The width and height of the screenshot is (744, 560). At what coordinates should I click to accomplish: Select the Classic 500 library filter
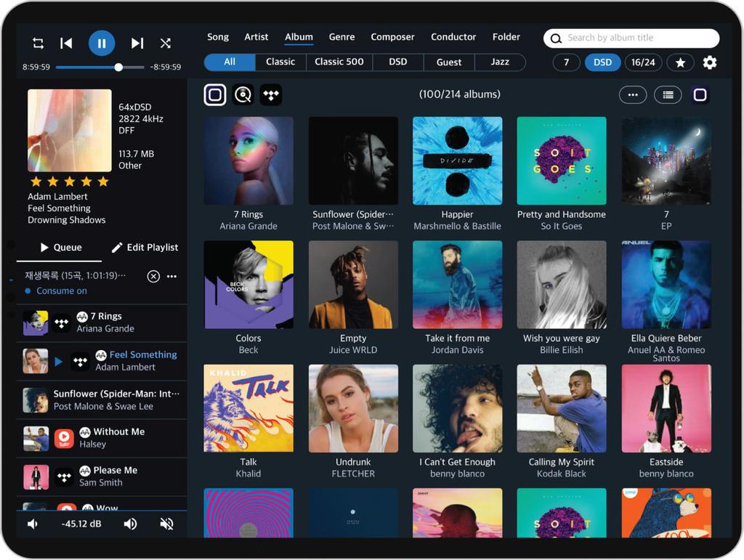coord(339,62)
